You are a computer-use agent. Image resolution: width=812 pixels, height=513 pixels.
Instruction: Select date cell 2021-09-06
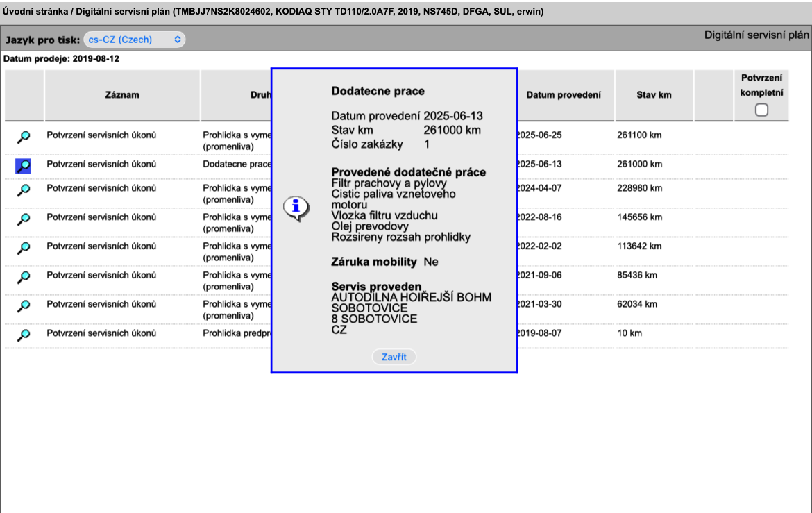coord(539,275)
